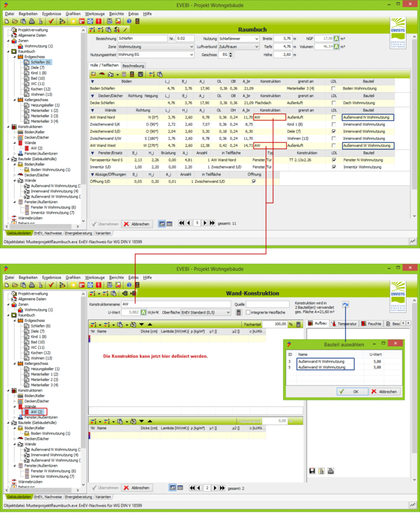Open the Feuchte tab in Wand-Konstruktion
This screenshot has width=420, height=515.
pos(374,324)
